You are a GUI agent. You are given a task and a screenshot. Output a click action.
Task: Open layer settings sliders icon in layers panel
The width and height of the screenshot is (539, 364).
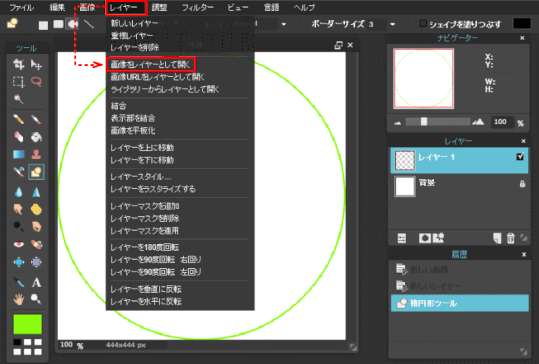pyautogui.click(x=402, y=238)
